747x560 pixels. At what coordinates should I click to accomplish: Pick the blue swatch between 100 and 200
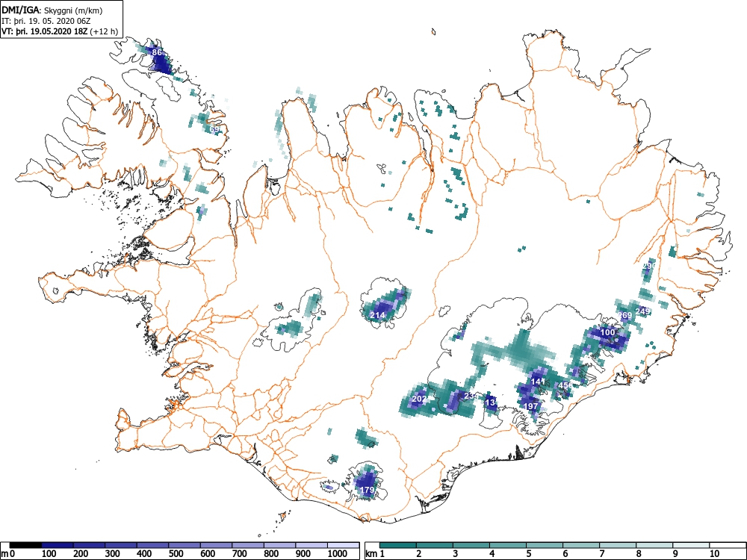pos(58,545)
